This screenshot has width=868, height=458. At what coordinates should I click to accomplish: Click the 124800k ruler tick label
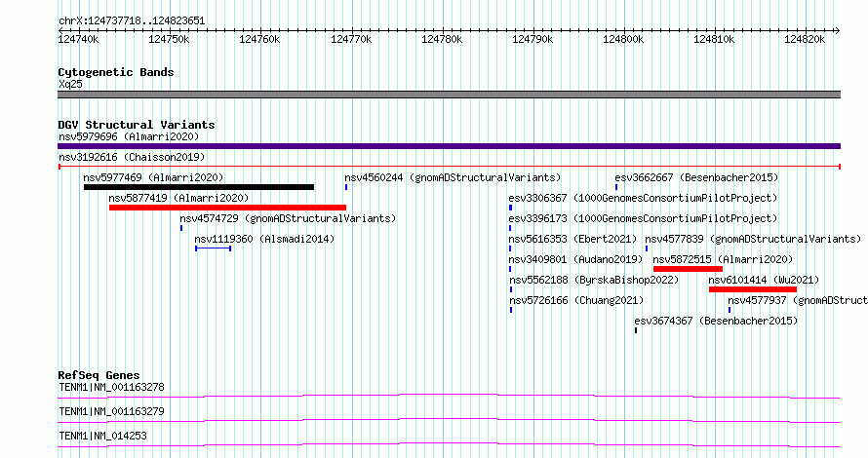tap(623, 39)
